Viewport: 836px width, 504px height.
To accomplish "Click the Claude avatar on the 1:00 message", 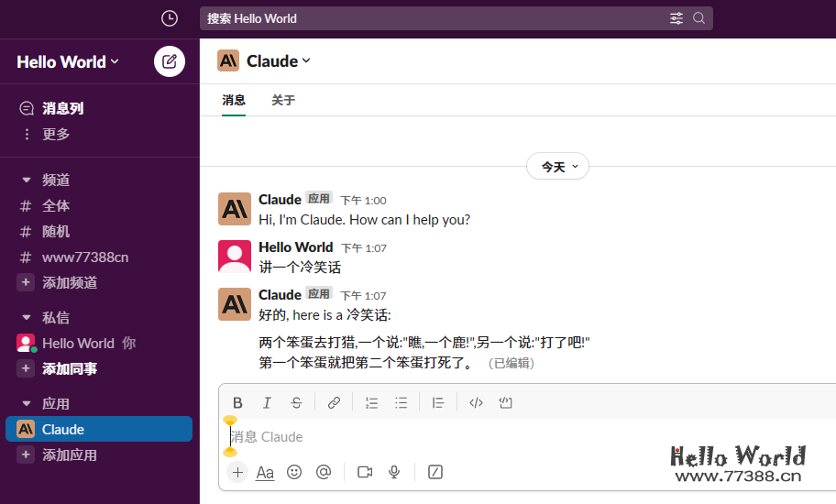I will click(235, 209).
